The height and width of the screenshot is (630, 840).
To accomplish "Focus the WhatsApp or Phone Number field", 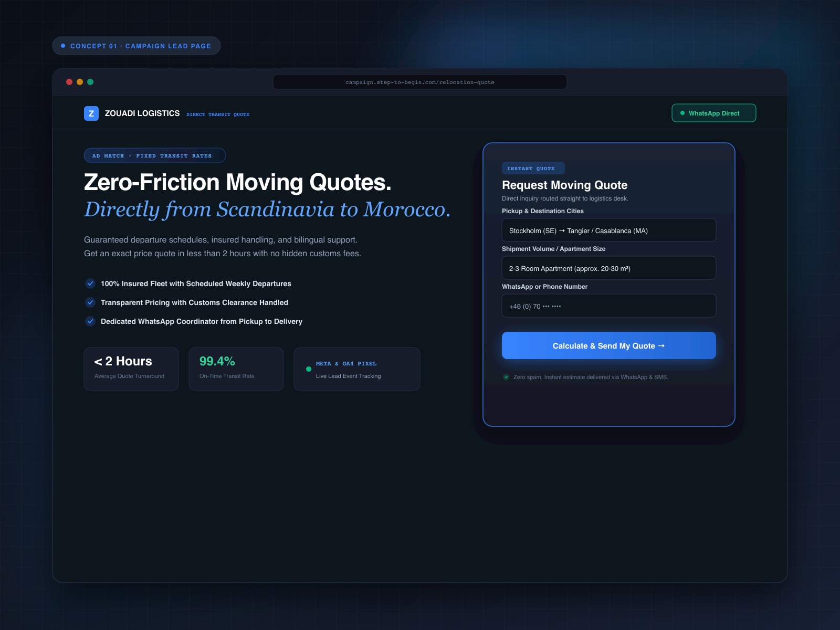I will [x=609, y=306].
